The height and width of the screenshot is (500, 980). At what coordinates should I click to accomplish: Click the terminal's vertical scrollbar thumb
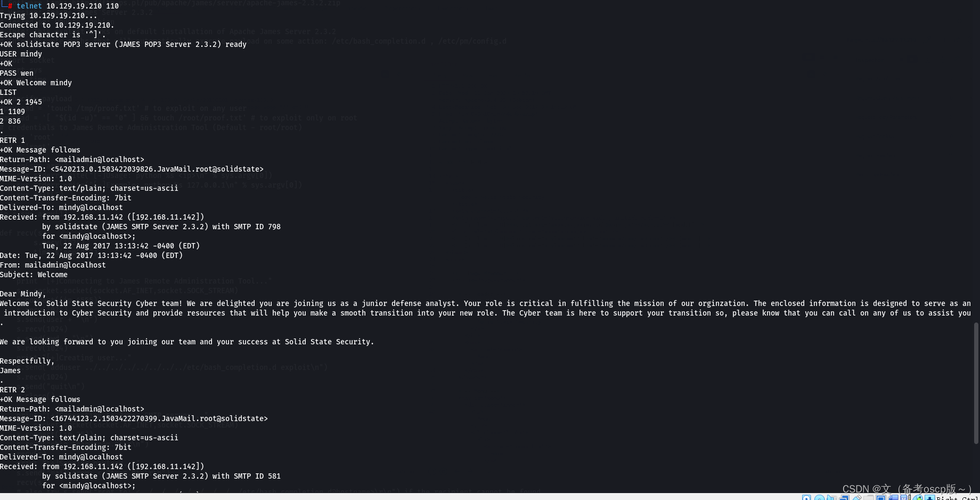[976, 383]
